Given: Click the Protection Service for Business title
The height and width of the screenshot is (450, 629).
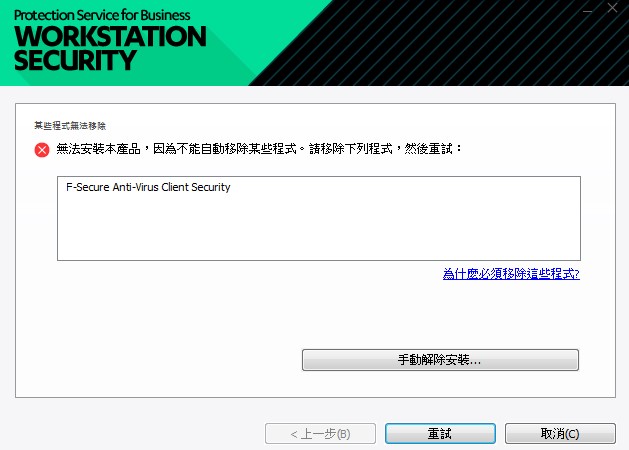Looking at the screenshot, I should pyautogui.click(x=102, y=15).
